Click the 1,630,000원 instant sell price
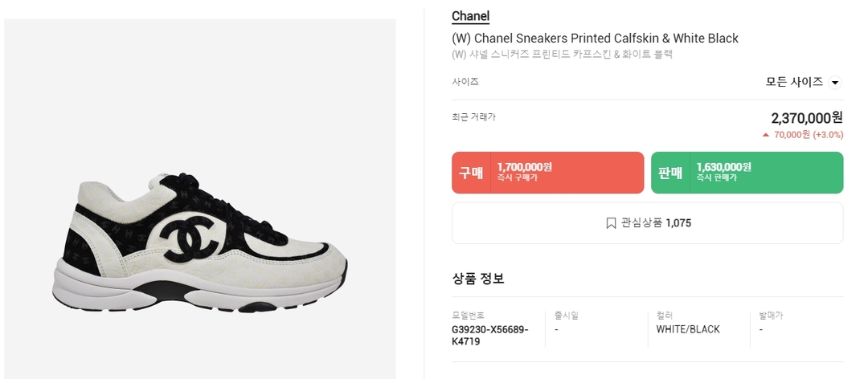 point(723,167)
